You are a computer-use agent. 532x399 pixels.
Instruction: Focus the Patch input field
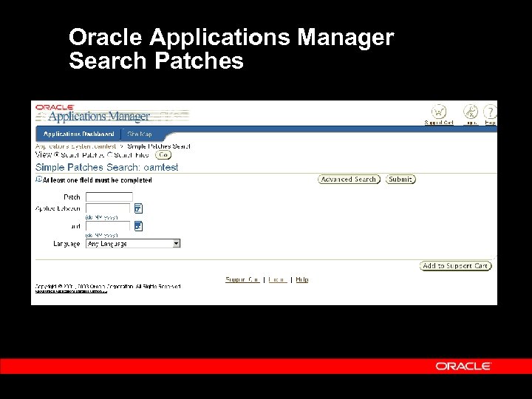point(109,197)
